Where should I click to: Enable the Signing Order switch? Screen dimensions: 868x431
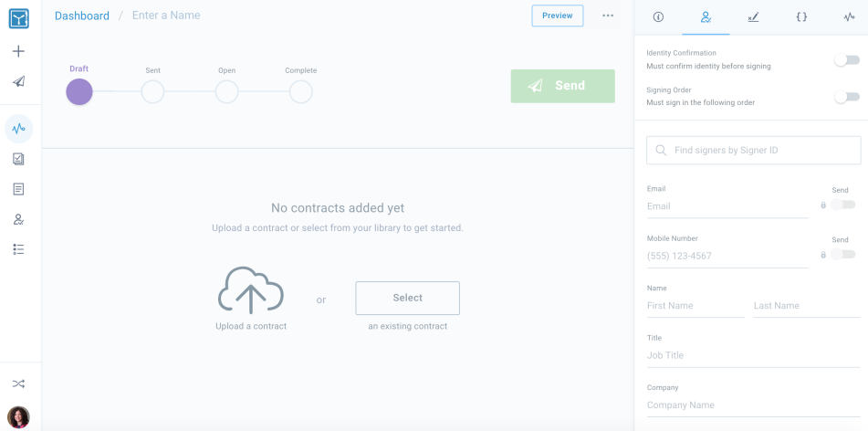point(847,97)
